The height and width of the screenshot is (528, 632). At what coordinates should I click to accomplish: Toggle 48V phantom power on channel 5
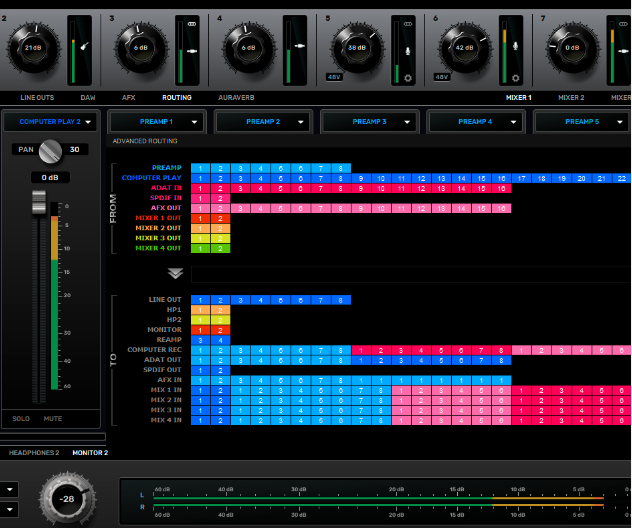[335, 76]
